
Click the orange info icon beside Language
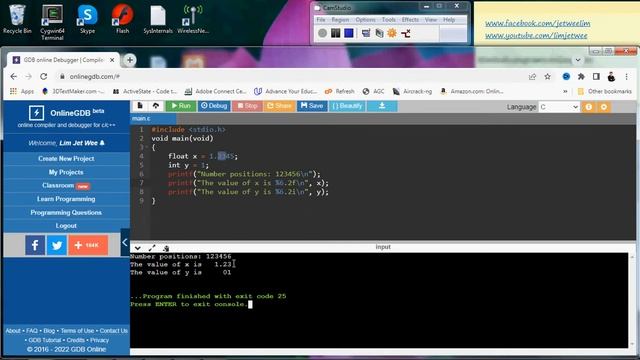click(589, 107)
